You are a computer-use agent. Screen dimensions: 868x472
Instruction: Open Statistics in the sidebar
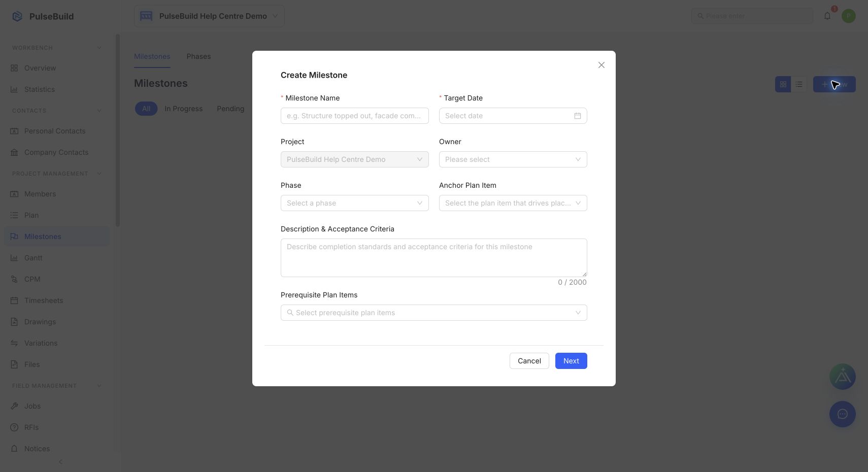pos(57,89)
